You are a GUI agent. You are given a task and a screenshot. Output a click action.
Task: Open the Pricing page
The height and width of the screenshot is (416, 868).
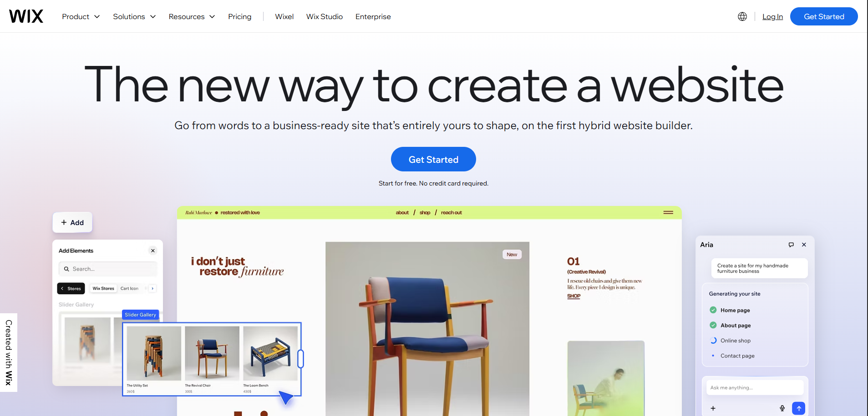(x=240, y=16)
